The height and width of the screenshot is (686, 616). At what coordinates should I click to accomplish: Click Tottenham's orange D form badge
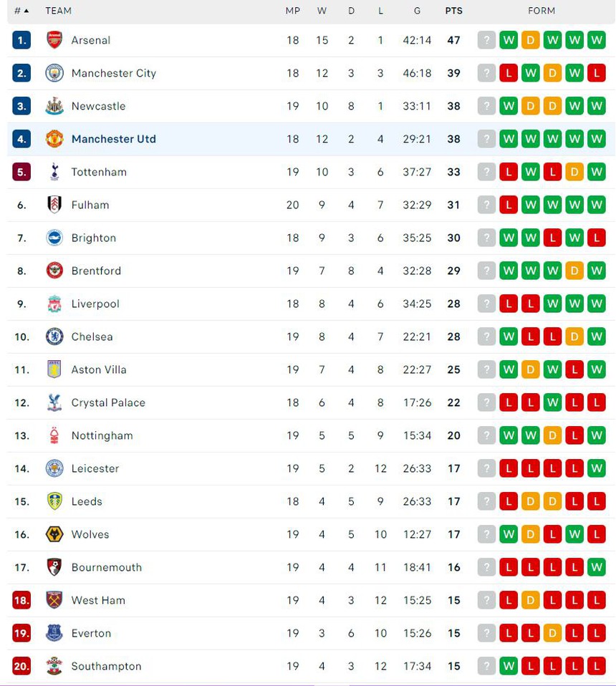[574, 172]
